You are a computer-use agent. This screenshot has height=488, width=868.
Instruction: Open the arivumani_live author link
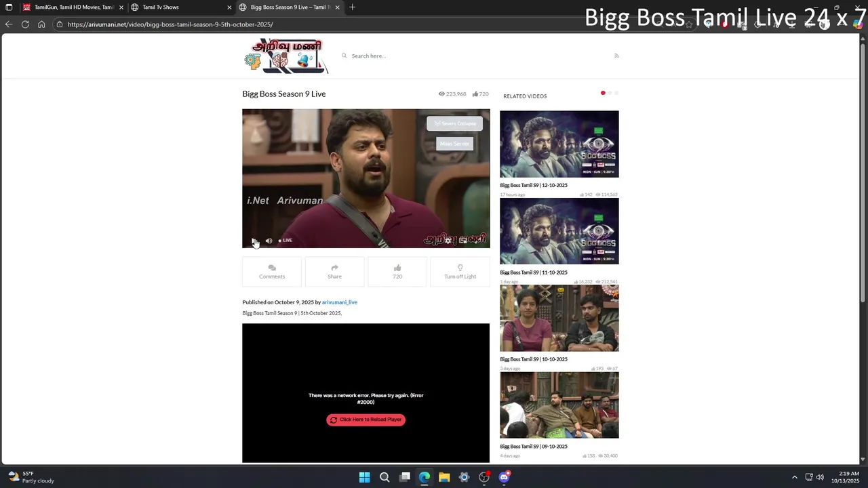point(339,302)
